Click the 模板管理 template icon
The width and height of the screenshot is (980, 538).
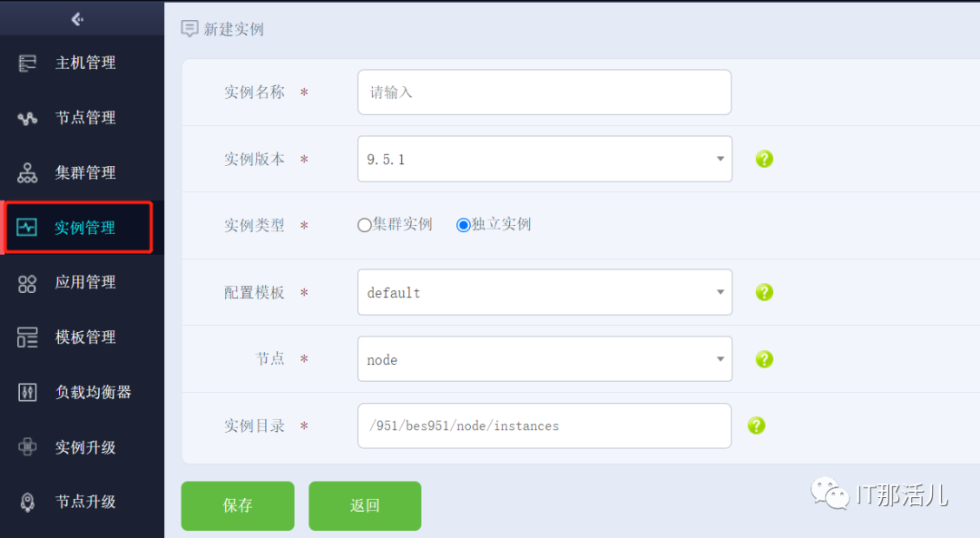coord(27,337)
